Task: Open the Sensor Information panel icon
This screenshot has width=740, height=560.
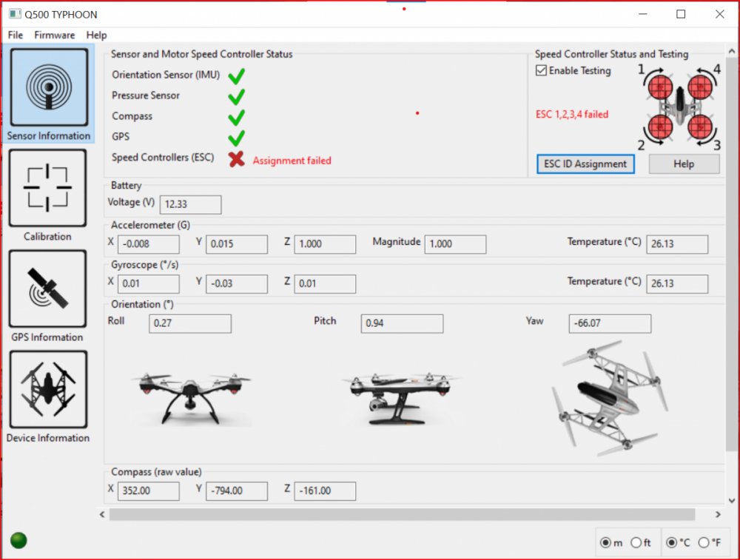Action: (x=49, y=87)
